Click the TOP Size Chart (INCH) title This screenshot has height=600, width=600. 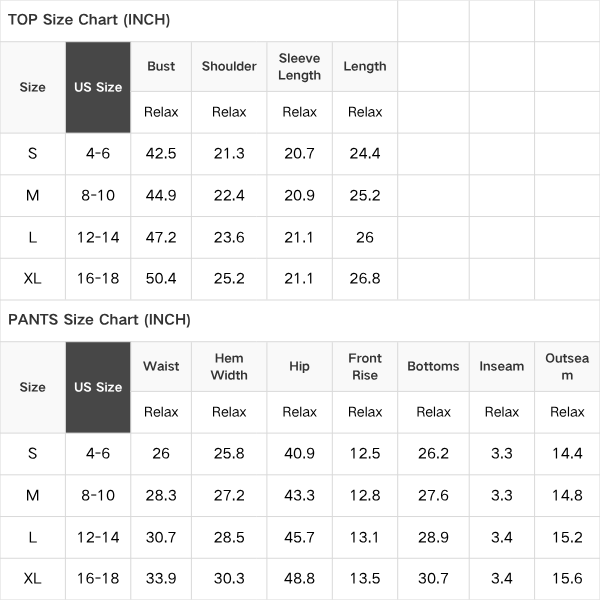click(89, 20)
